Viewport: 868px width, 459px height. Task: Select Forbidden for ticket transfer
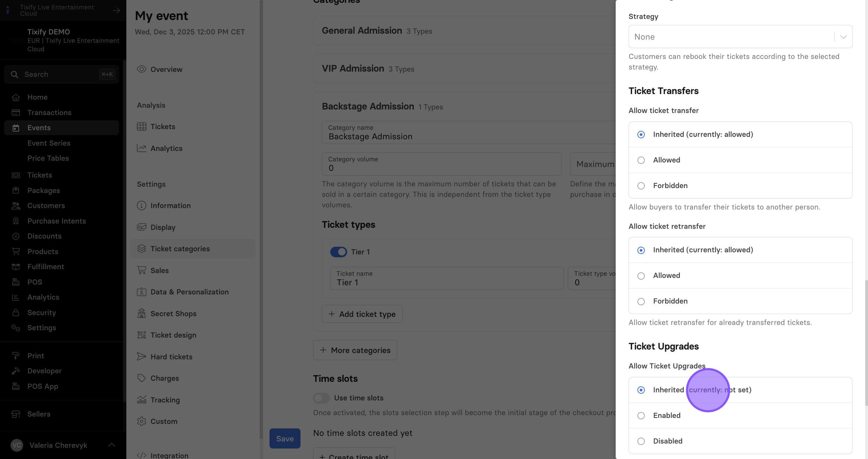coord(740,186)
